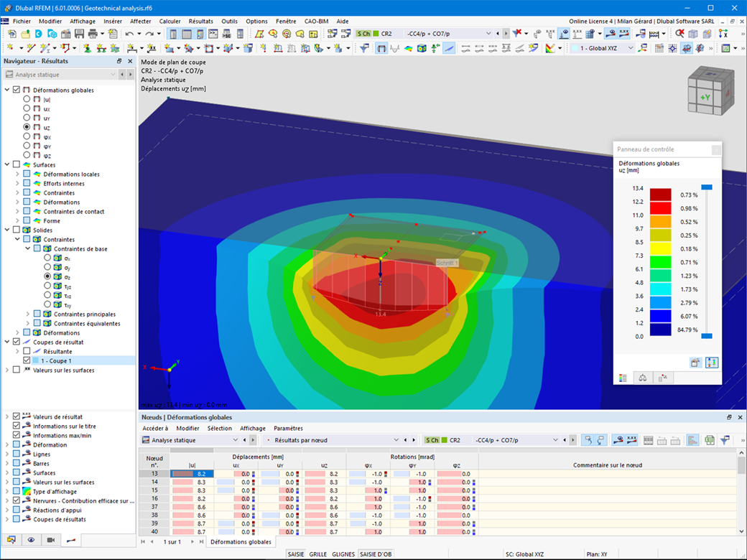Open the Fichier menu
The width and height of the screenshot is (747, 560).
pos(22,22)
